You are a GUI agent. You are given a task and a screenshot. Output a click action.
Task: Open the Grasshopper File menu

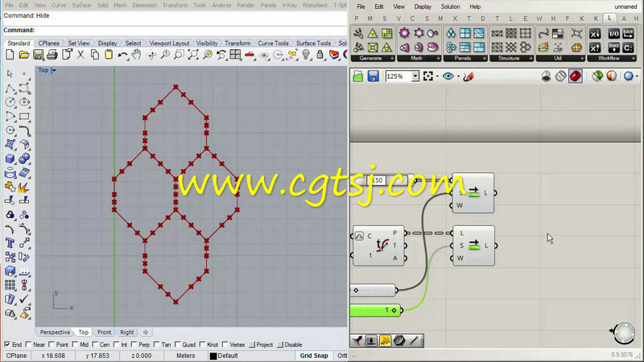click(361, 6)
